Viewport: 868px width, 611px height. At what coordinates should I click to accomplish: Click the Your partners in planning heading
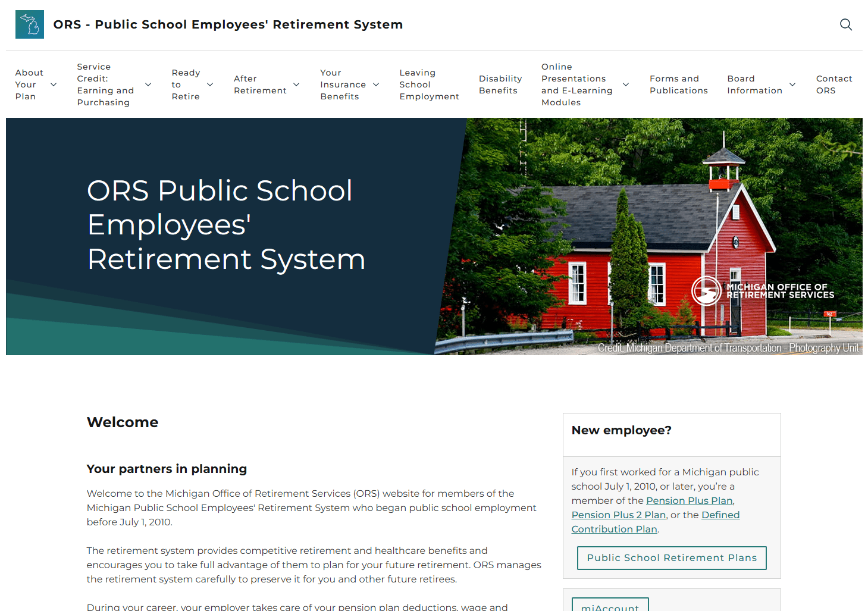coord(167,469)
